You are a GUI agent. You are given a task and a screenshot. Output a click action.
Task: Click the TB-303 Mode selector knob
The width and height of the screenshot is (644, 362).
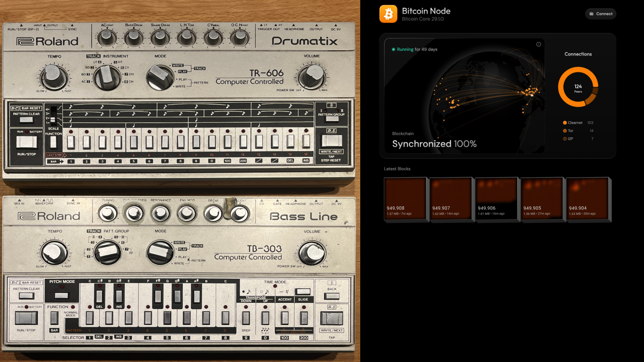[x=160, y=252]
